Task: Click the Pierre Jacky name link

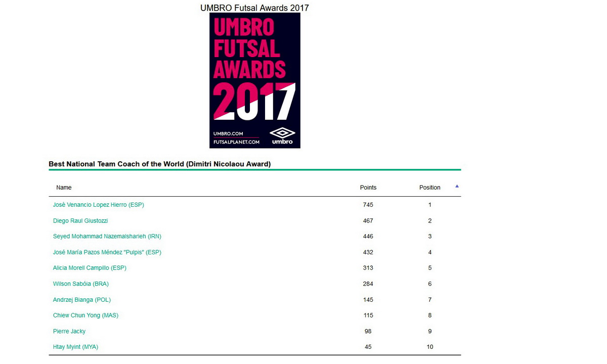Action: [x=69, y=332]
